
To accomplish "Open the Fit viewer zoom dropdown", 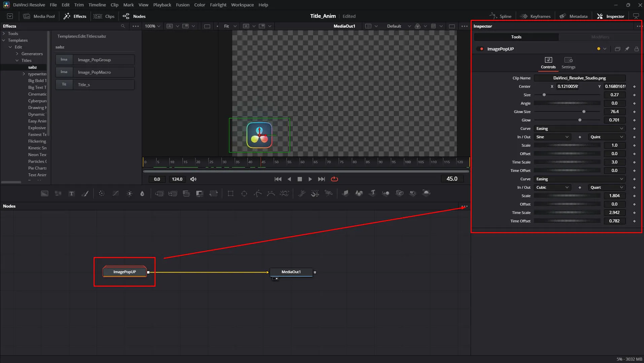I will pyautogui.click(x=230, y=26).
